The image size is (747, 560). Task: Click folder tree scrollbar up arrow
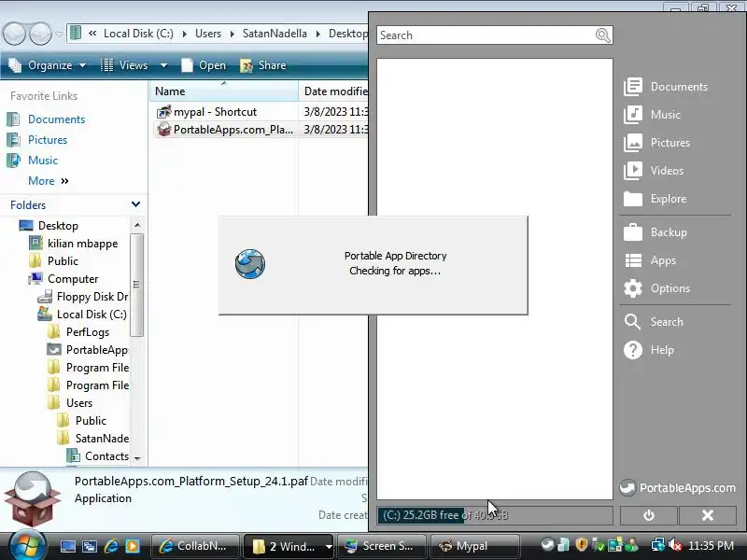137,224
